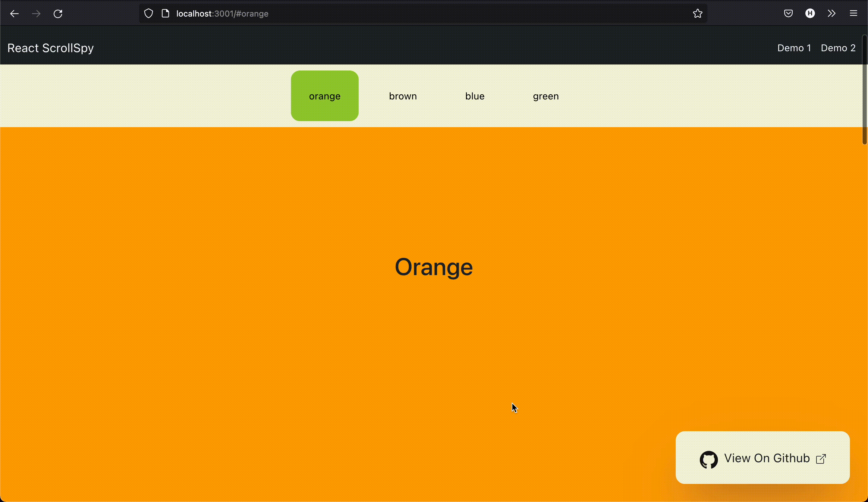
Task: Focus the localhost address bar
Action: pyautogui.click(x=413, y=14)
